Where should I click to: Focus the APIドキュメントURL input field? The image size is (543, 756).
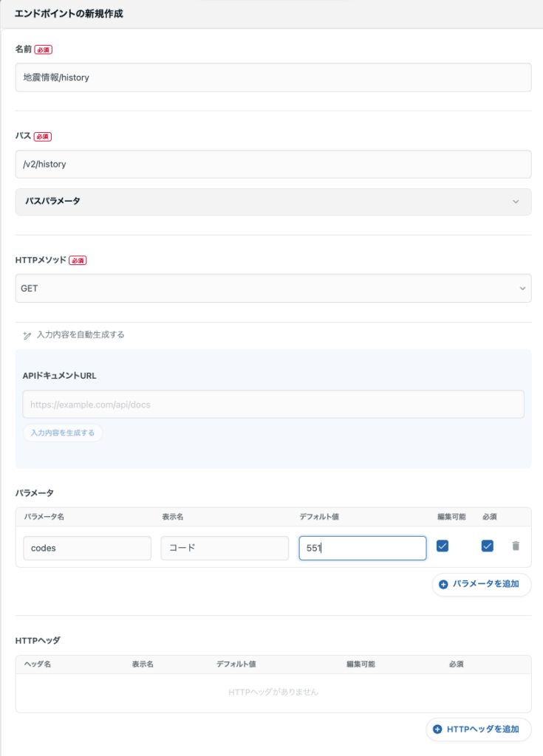coord(273,405)
